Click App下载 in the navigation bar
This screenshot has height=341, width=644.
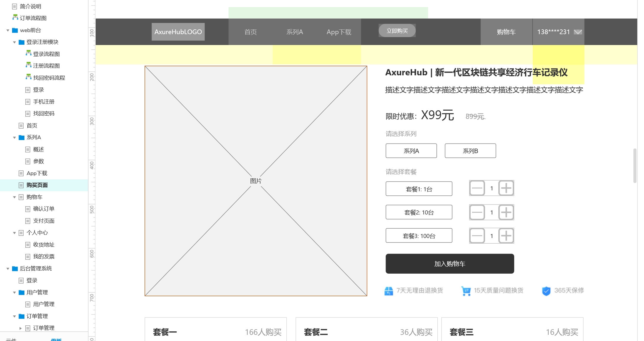click(x=339, y=32)
